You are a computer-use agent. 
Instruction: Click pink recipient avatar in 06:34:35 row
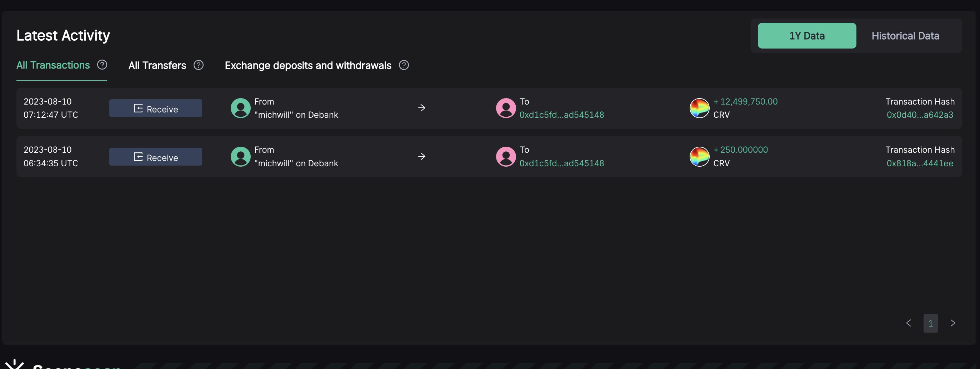point(506,157)
